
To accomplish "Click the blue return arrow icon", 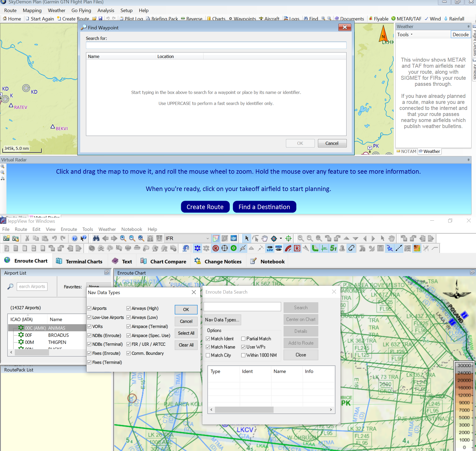I will pos(186,248).
